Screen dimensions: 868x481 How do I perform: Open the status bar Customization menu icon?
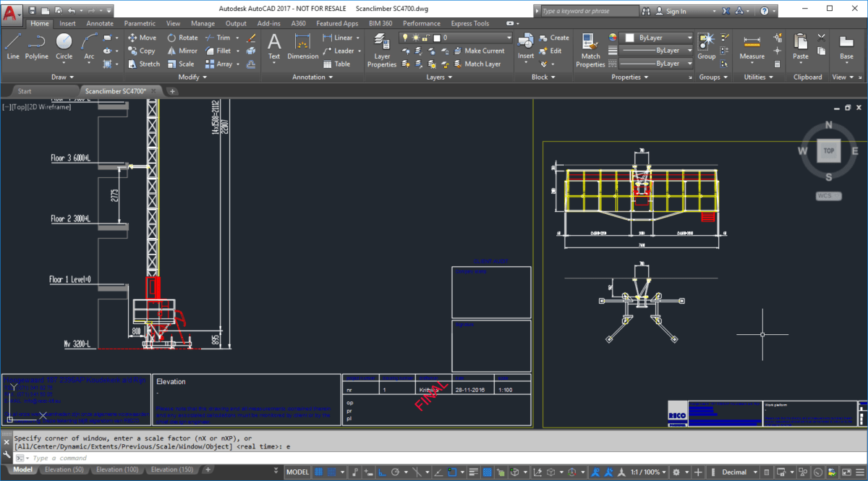pyautogui.click(x=859, y=472)
